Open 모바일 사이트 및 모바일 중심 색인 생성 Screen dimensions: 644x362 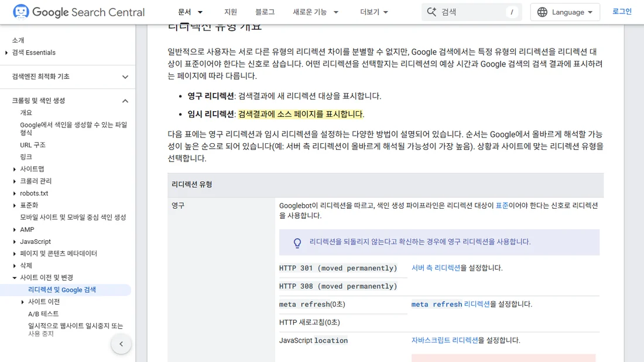[x=73, y=217]
